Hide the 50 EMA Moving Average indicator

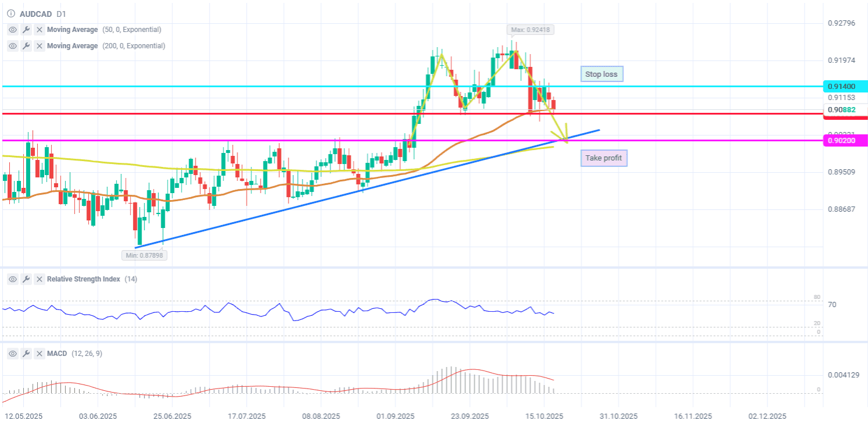click(x=13, y=30)
